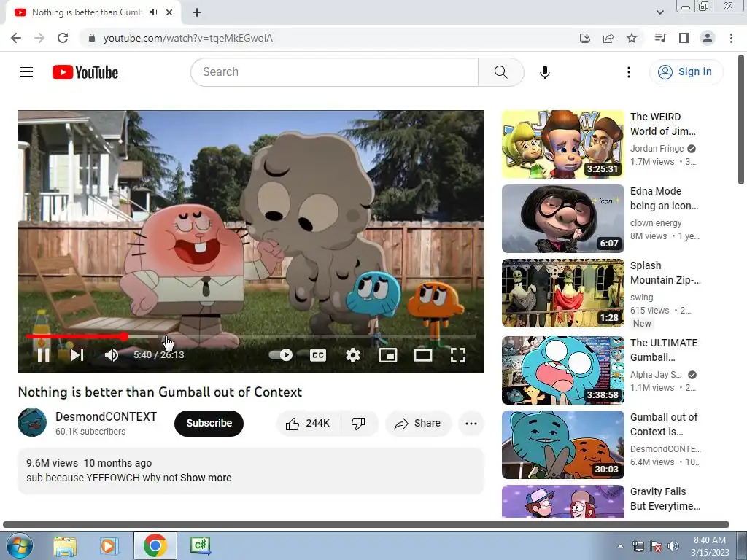
Task: Expand the tab search chevron
Action: click(659, 12)
